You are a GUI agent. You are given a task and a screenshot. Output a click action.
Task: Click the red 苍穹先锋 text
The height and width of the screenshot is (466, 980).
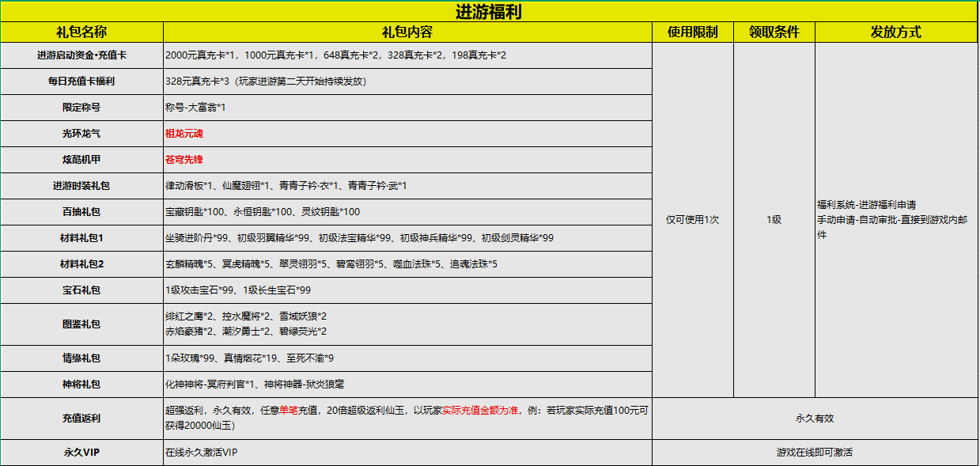click(184, 160)
